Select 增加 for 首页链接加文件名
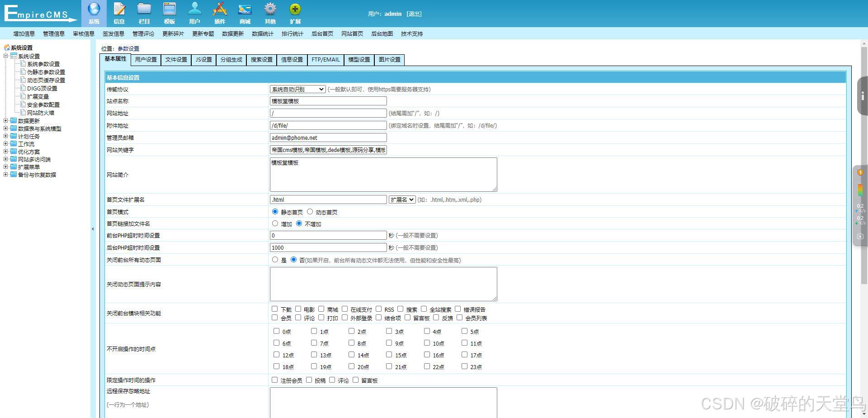The height and width of the screenshot is (418, 868). (x=275, y=223)
